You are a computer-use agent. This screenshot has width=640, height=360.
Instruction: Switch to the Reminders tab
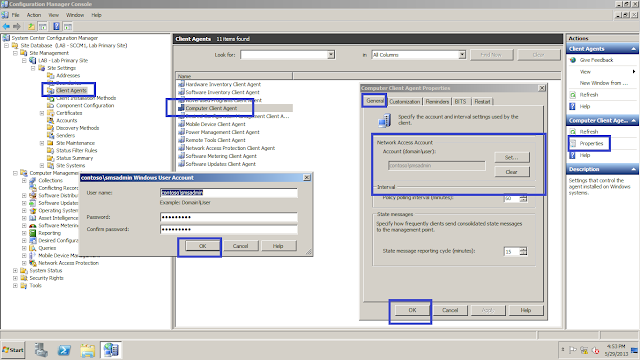pyautogui.click(x=437, y=102)
